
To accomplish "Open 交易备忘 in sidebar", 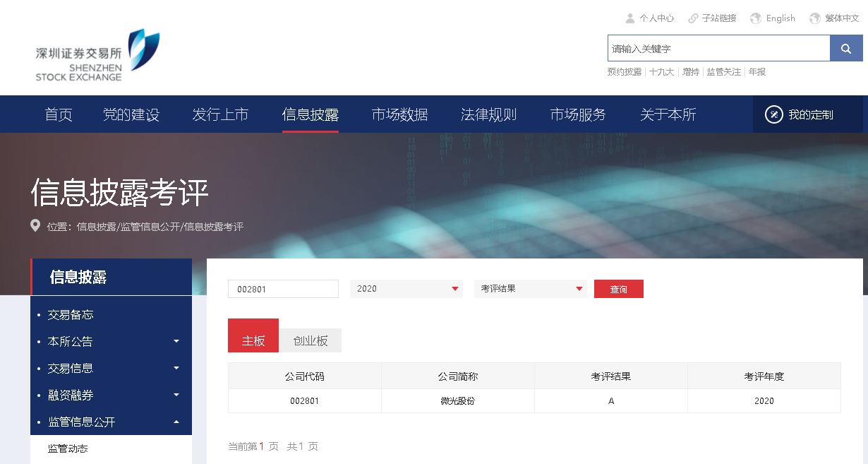I will (x=71, y=315).
